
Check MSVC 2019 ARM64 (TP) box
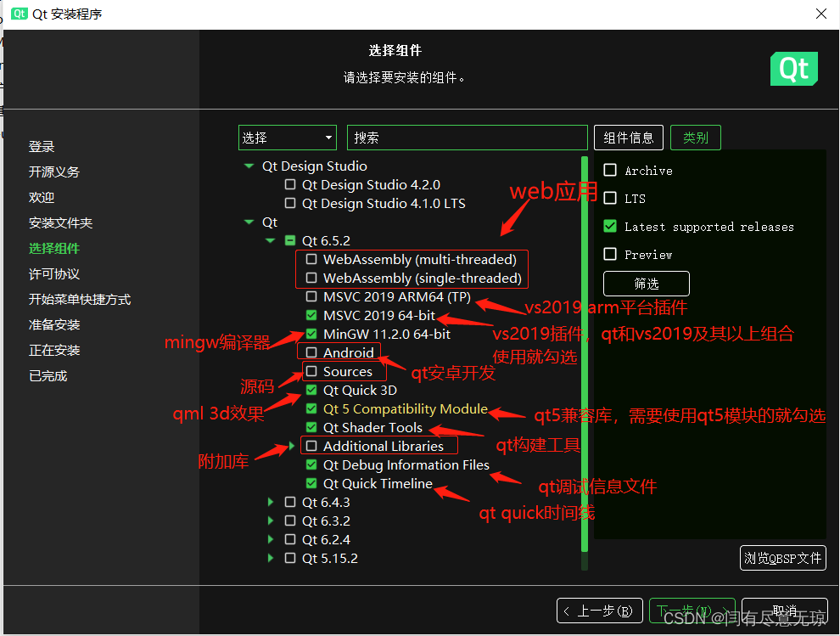(x=311, y=296)
